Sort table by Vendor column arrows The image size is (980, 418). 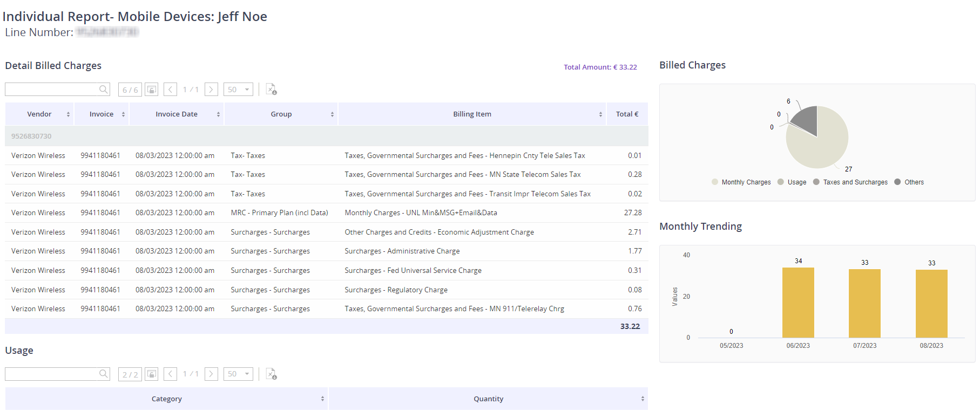click(x=68, y=114)
